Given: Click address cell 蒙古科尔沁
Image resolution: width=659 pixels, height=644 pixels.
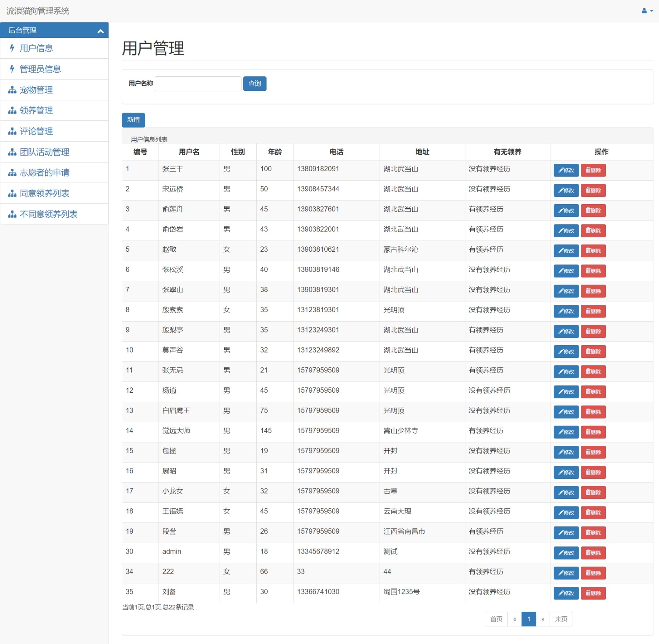Looking at the screenshot, I should click(401, 249).
